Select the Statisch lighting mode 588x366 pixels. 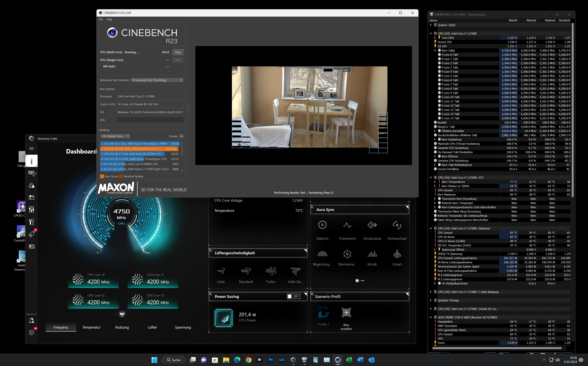coord(322,225)
